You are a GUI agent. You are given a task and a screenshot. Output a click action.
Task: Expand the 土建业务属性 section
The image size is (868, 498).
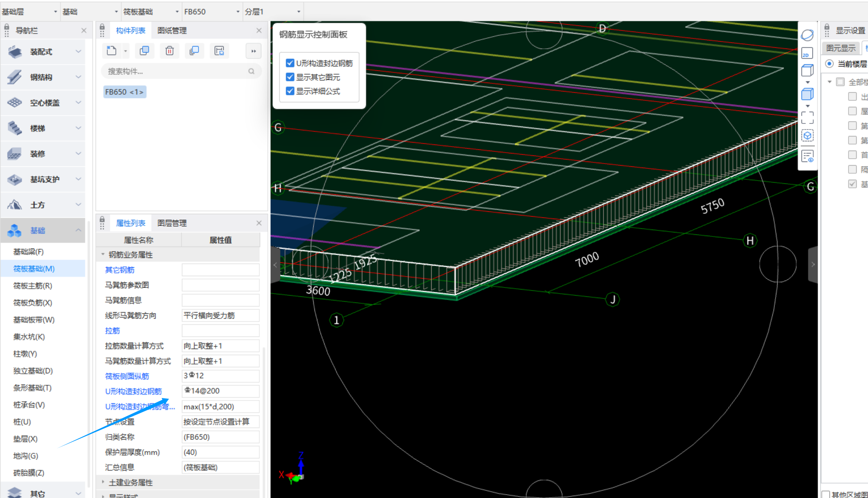tap(130, 482)
